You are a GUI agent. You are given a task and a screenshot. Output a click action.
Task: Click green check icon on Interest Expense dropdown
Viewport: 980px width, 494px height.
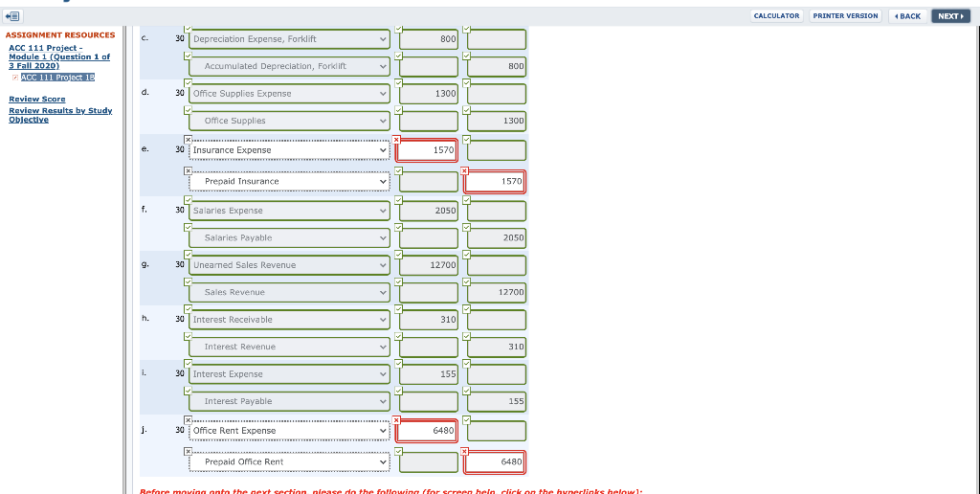point(189,363)
